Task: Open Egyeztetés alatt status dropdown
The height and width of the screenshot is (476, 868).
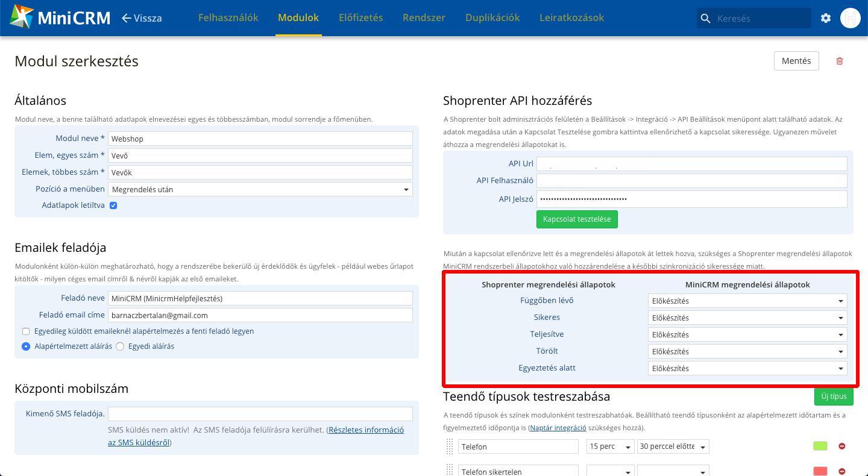Action: tap(747, 368)
